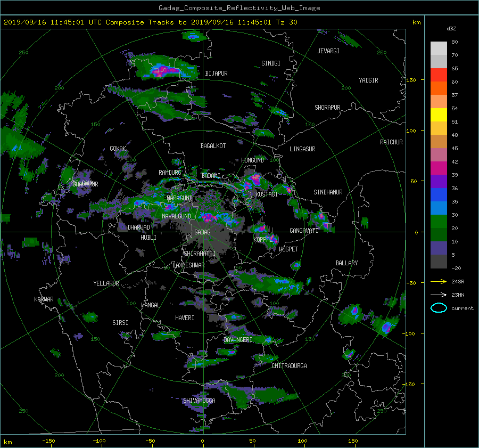The image size is (479, 448).
Task: Click the 150 km tick on right axis
Action: pyautogui.click(x=411, y=80)
